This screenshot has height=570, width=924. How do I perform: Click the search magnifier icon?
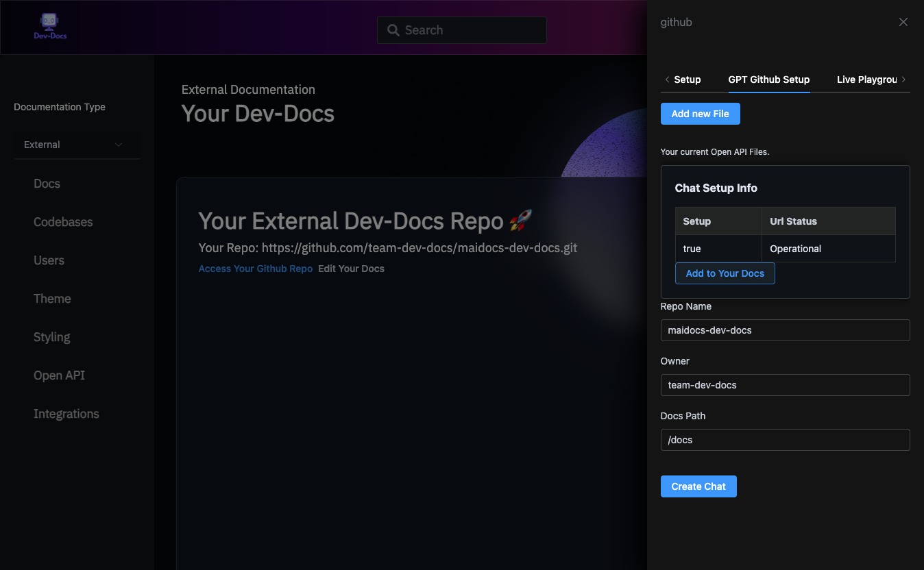(393, 30)
